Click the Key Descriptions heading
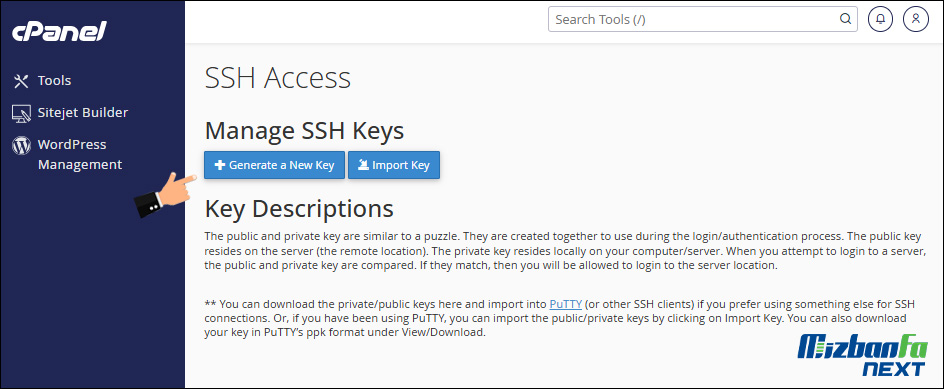The height and width of the screenshot is (389, 944). click(299, 208)
